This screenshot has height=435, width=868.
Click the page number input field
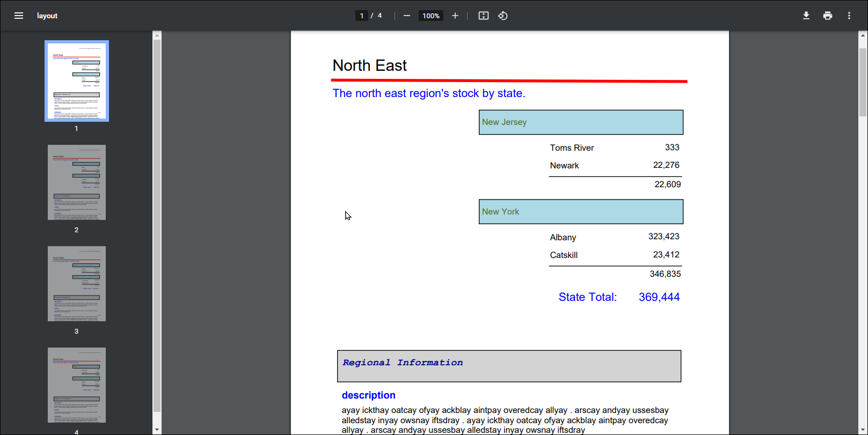pos(362,16)
